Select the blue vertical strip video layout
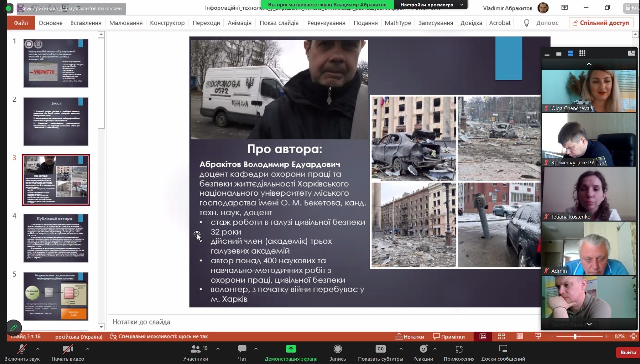 tap(571, 54)
